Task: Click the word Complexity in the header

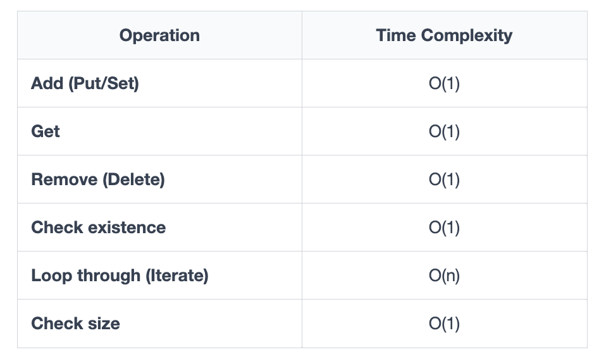Action: tap(467, 36)
